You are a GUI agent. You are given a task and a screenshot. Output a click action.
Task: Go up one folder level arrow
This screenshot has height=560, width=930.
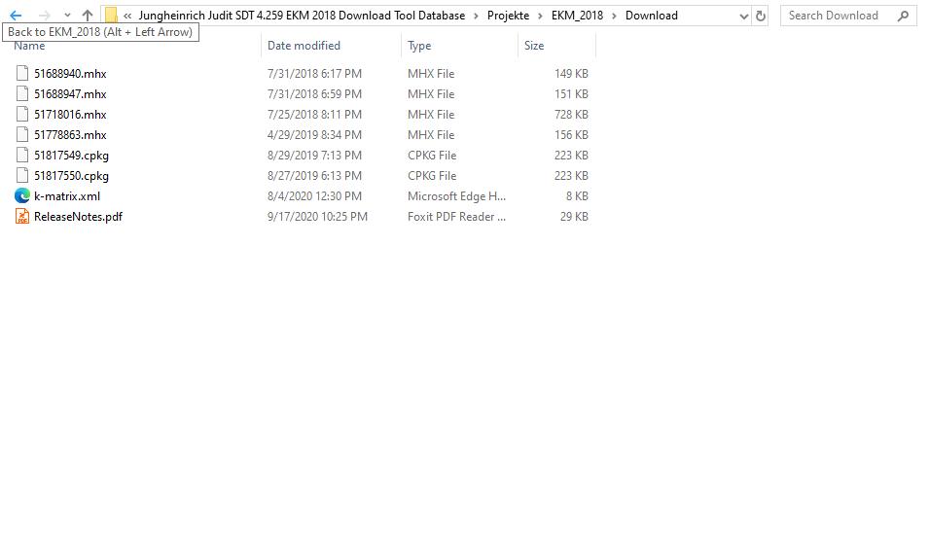(88, 16)
